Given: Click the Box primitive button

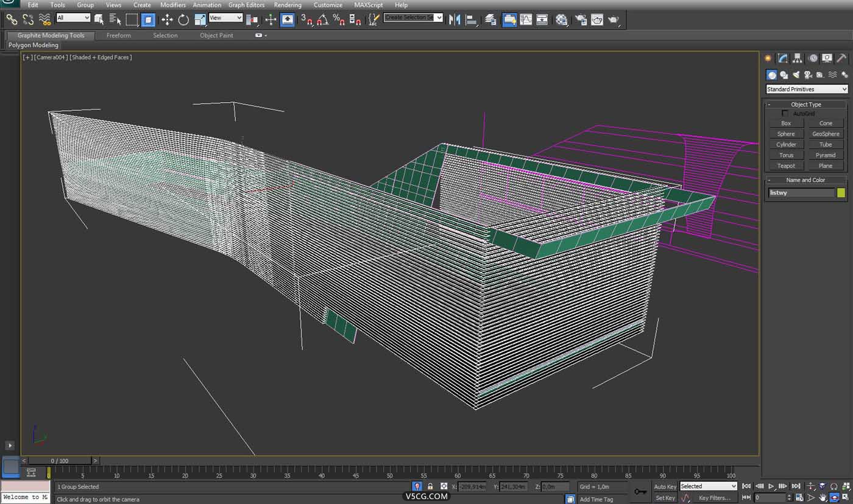Looking at the screenshot, I should [786, 123].
